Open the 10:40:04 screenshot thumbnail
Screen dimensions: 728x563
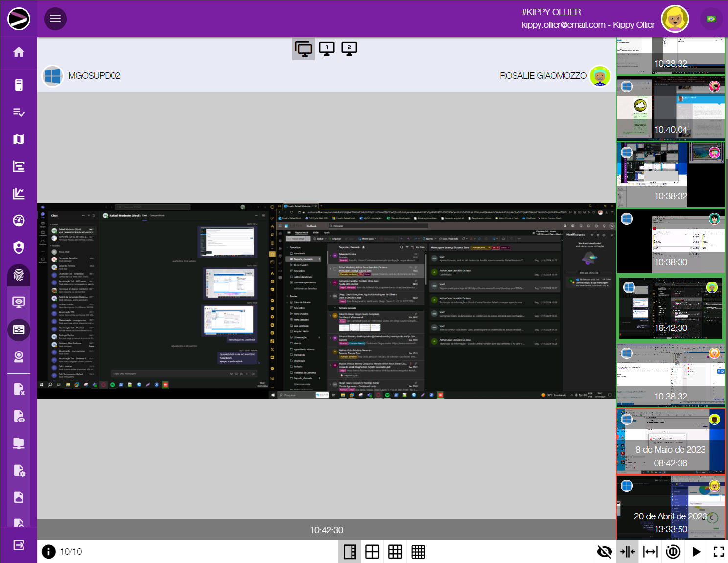point(670,108)
